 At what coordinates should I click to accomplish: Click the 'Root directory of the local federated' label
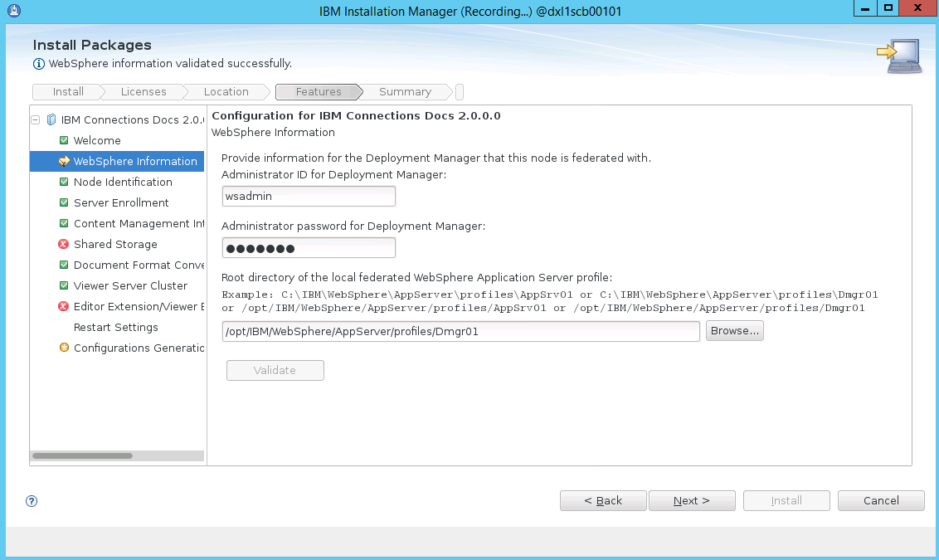point(416,277)
